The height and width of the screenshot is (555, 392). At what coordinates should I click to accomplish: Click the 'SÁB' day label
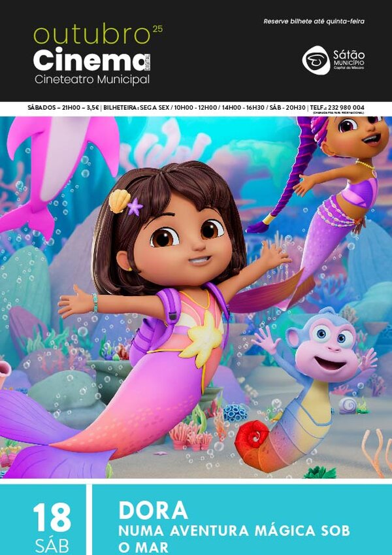52,546
